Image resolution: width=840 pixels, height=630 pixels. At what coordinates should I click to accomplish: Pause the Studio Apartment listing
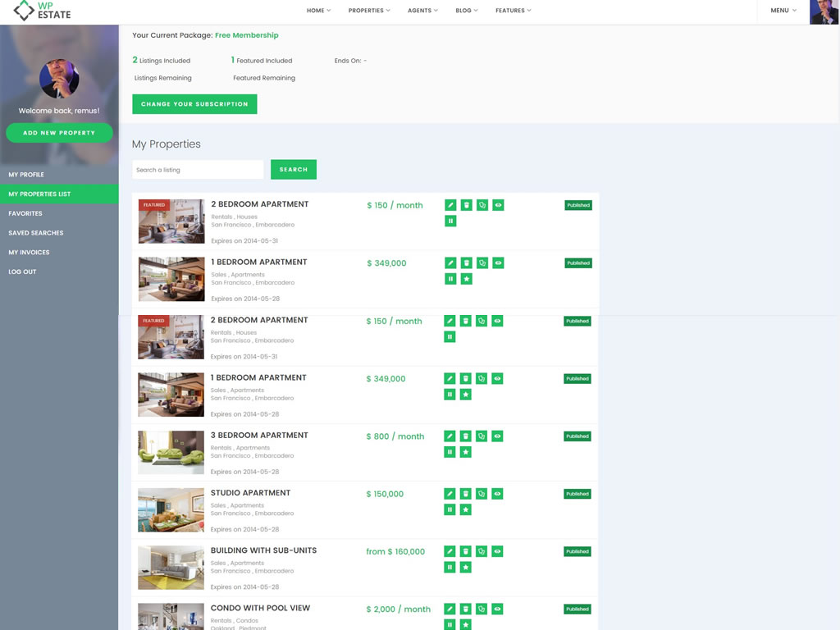(x=450, y=509)
